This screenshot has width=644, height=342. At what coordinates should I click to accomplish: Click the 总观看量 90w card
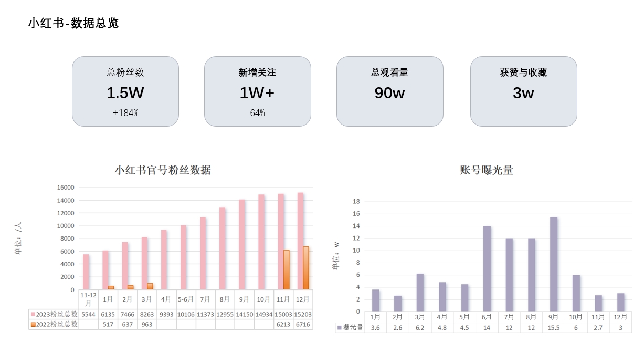click(390, 91)
